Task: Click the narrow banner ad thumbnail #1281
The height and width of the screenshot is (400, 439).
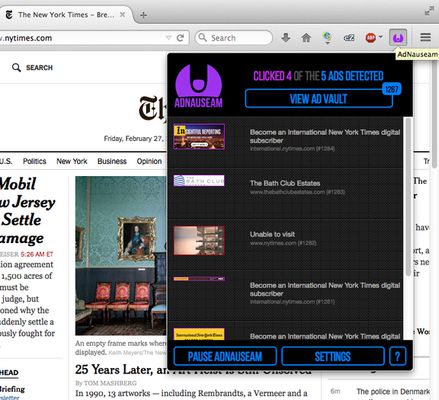Action: pyautogui.click(x=199, y=279)
